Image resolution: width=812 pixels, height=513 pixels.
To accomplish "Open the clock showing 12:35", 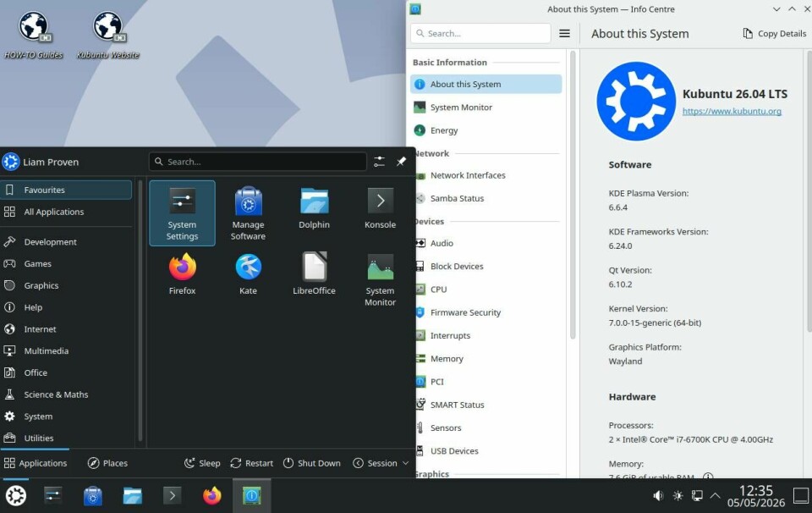I will tap(756, 496).
